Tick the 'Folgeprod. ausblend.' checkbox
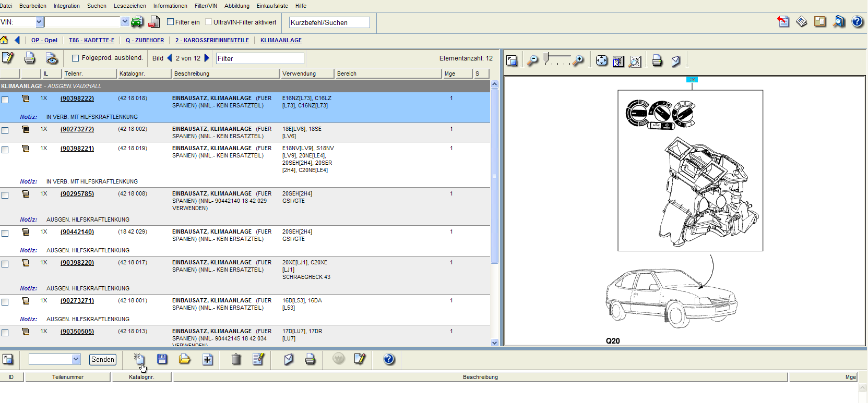This screenshot has width=868, height=403. (x=75, y=58)
